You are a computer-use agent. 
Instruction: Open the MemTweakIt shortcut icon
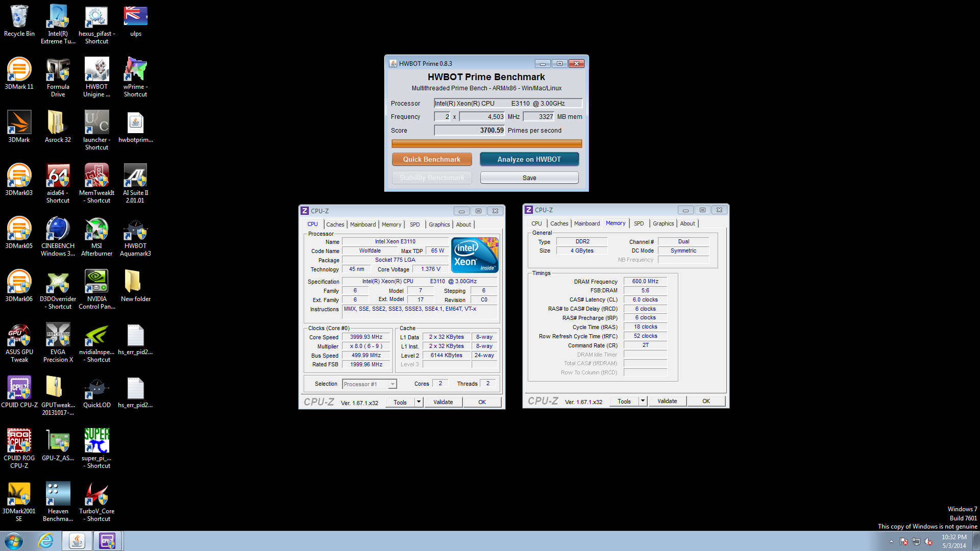[x=96, y=183]
